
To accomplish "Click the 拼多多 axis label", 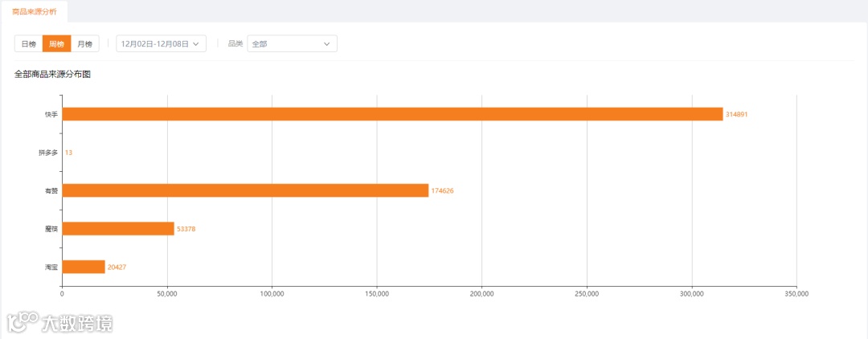I will tap(48, 153).
